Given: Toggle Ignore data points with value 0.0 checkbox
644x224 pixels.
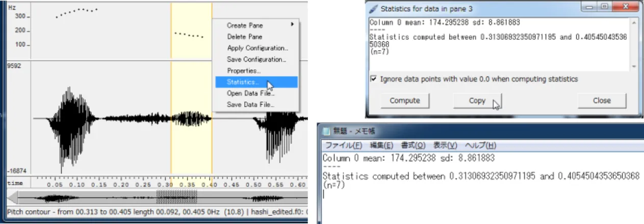Looking at the screenshot, I should pyautogui.click(x=374, y=79).
